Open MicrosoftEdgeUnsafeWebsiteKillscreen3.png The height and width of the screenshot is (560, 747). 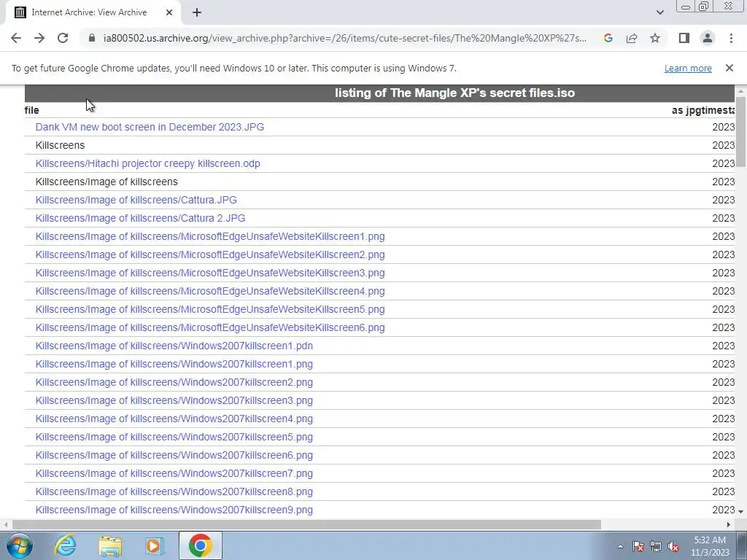tap(210, 273)
